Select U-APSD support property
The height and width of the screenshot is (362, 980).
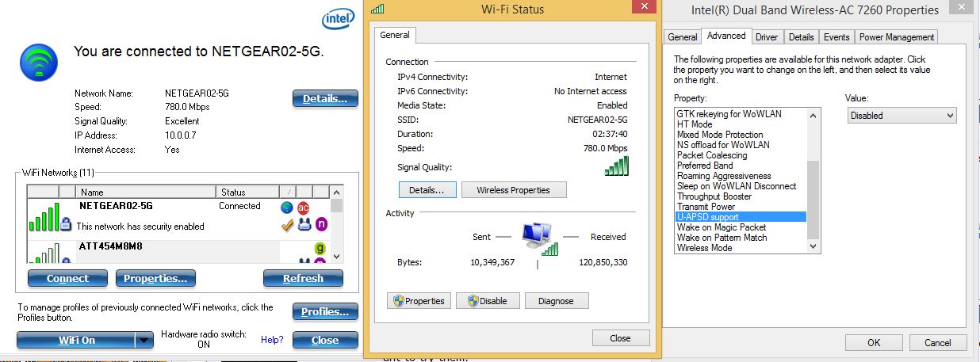tap(741, 217)
